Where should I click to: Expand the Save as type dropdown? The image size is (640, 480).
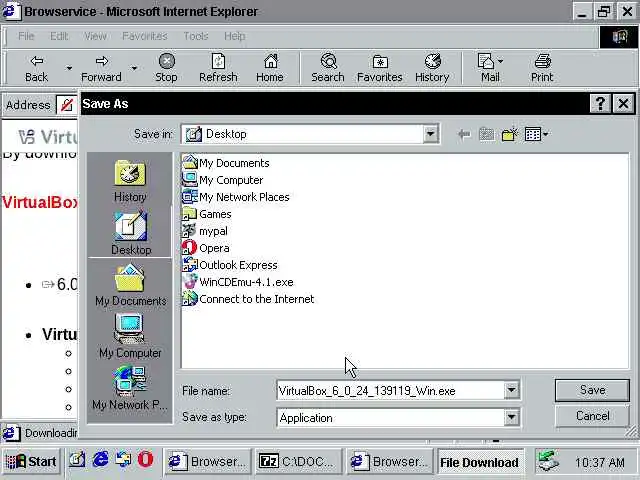(x=511, y=418)
